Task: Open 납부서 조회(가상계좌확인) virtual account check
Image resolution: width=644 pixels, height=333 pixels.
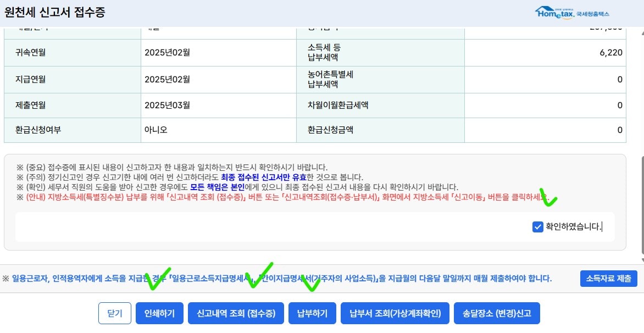Action: click(395, 313)
